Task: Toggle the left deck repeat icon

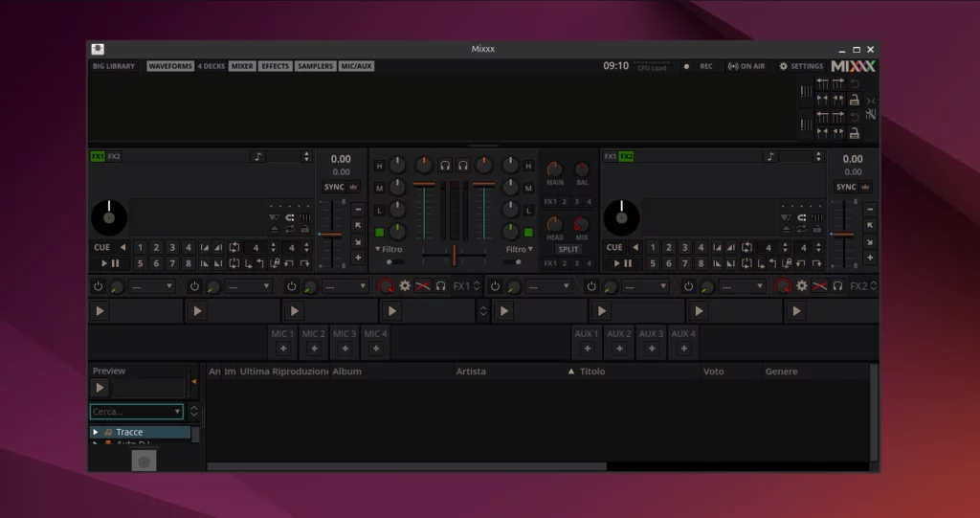Action: [x=289, y=229]
